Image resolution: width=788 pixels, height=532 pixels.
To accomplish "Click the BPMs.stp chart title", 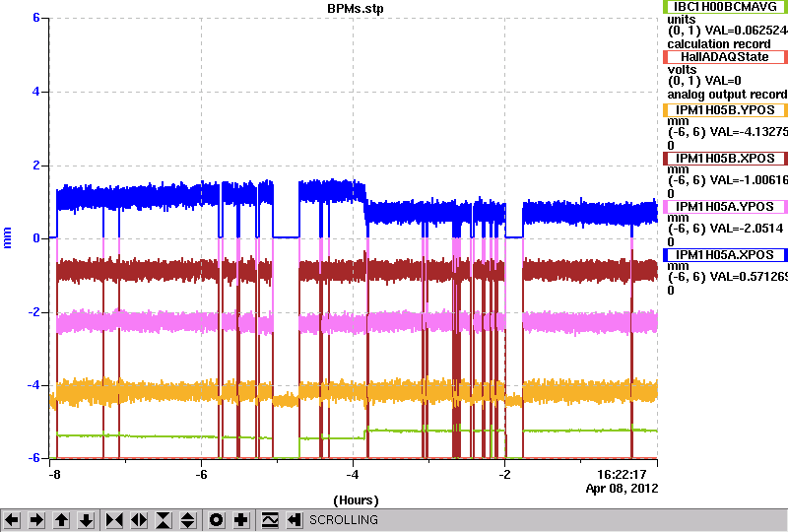I will (x=356, y=9).
